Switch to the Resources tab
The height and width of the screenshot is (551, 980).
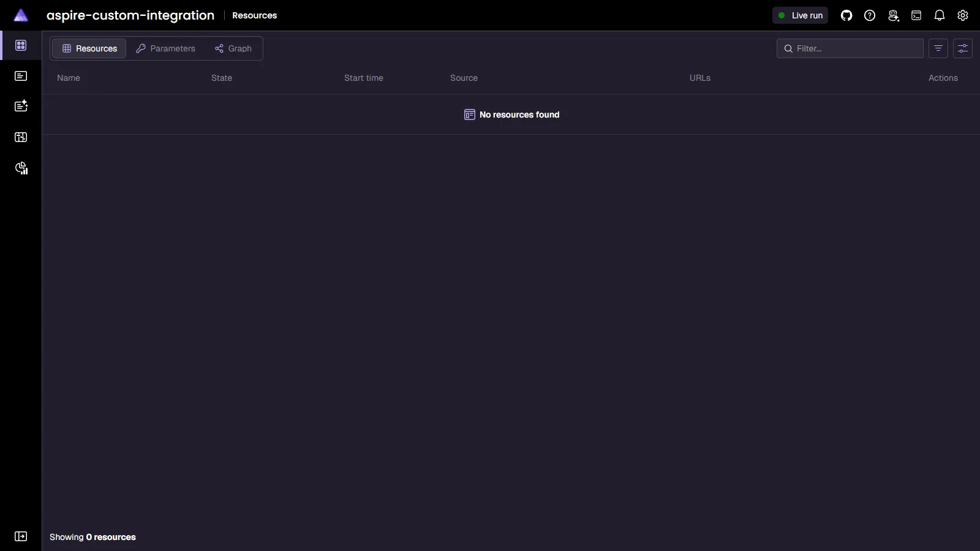tap(89, 48)
